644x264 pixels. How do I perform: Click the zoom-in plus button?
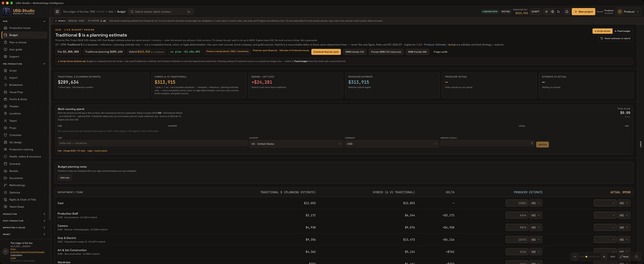pyautogui.click(x=604, y=257)
